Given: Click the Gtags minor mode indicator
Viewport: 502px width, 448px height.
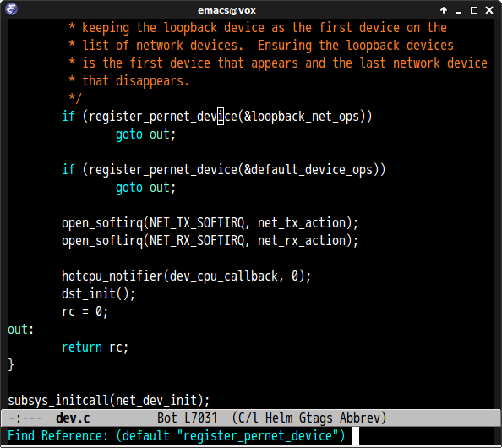Looking at the screenshot, I should tap(316, 418).
